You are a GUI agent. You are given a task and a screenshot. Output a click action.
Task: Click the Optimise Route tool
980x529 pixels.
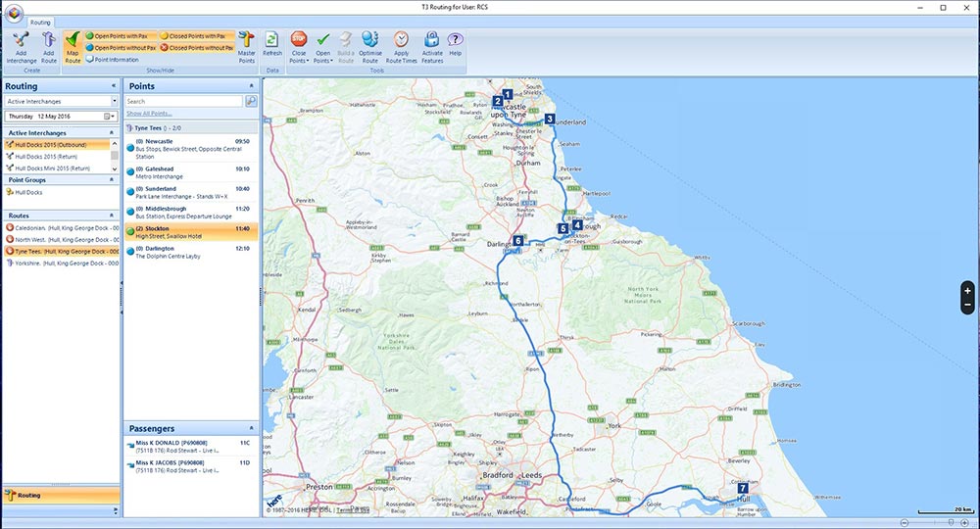[370, 48]
